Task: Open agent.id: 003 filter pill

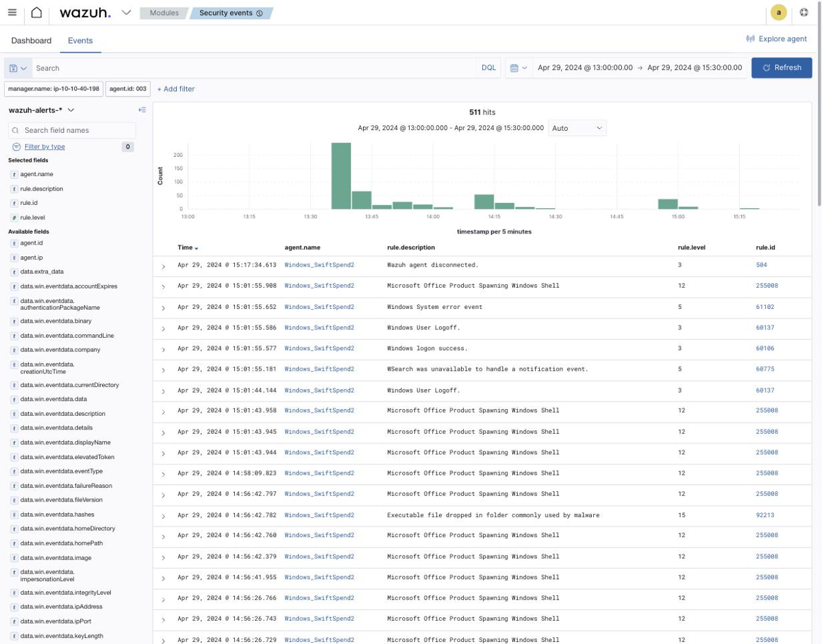Action: click(x=128, y=89)
